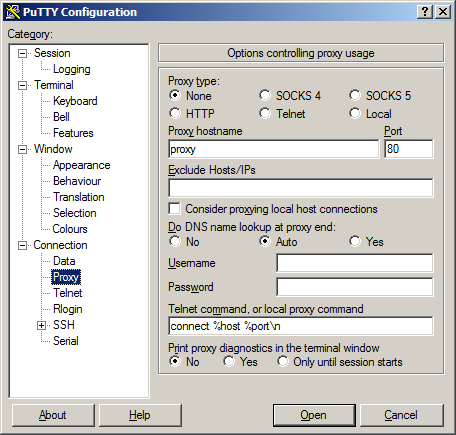Click the Cancel button
The width and height of the screenshot is (456, 435).
pos(402,415)
